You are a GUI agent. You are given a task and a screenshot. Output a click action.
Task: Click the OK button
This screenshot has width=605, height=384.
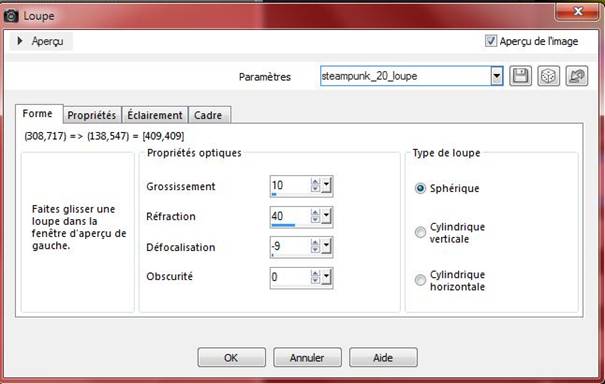pyautogui.click(x=232, y=358)
